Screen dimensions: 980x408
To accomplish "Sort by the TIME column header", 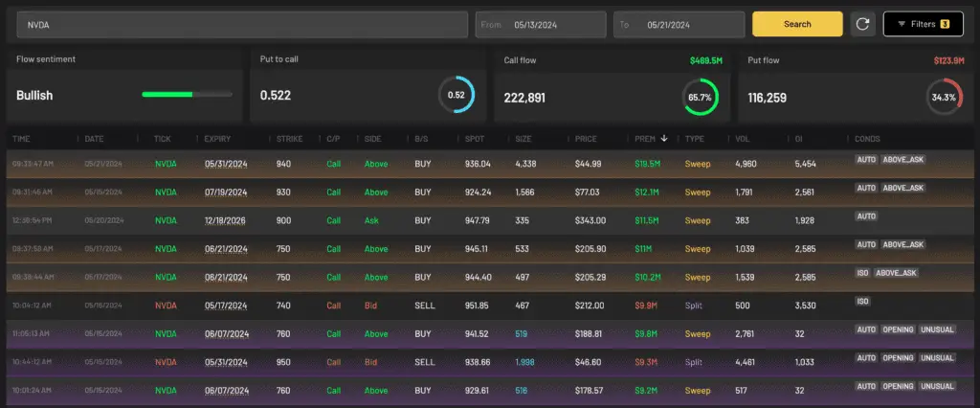I will click(x=21, y=139).
